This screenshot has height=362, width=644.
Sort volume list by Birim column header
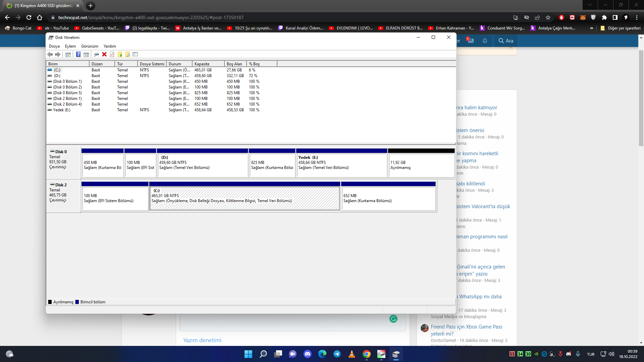tap(68, 64)
